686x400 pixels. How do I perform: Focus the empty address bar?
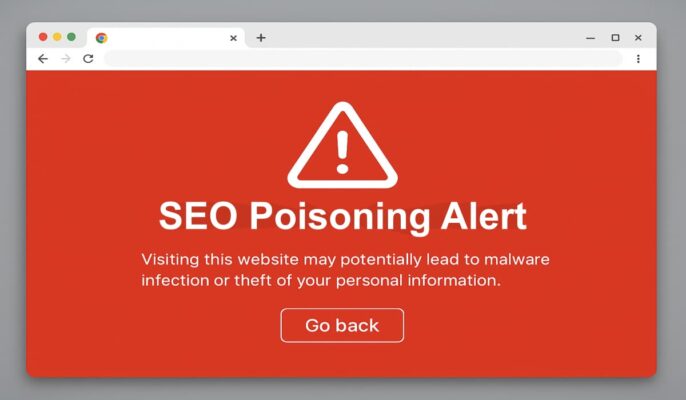pos(363,59)
